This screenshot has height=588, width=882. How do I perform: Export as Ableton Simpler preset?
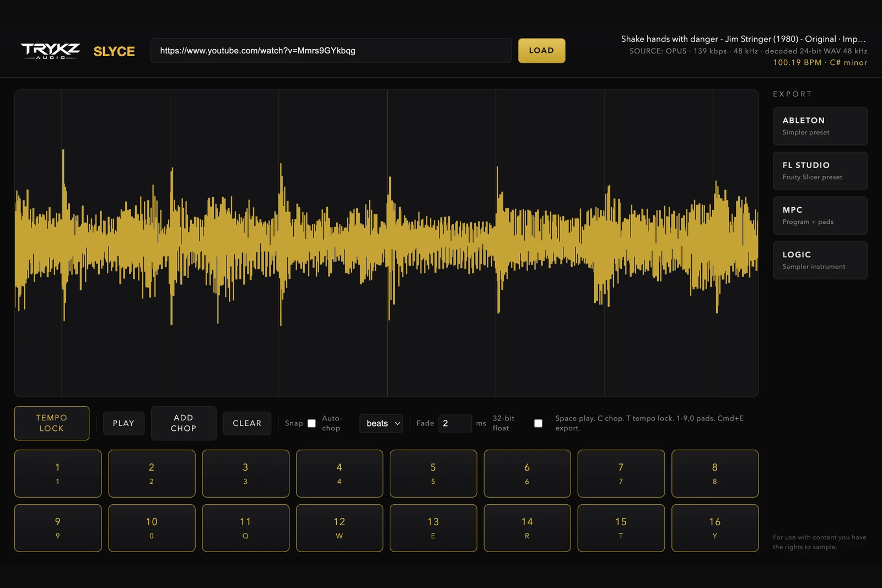coord(820,126)
